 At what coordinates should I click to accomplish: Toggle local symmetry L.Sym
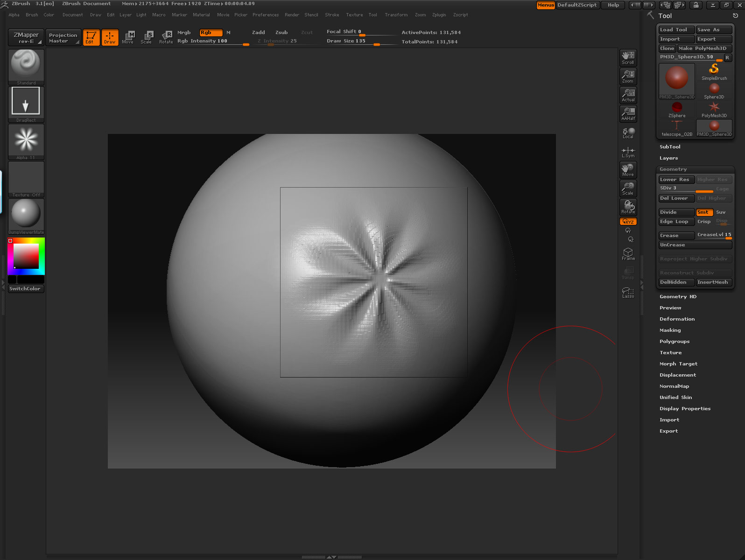(628, 152)
